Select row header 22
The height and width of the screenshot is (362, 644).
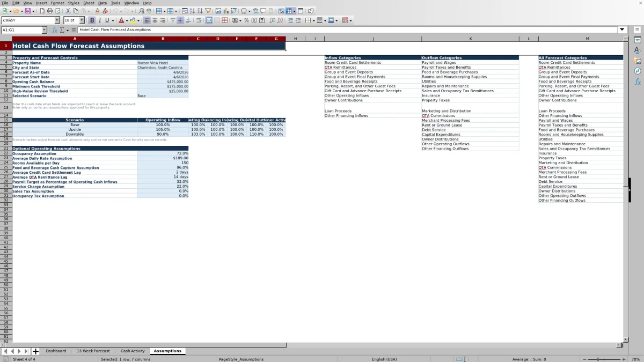(6, 153)
